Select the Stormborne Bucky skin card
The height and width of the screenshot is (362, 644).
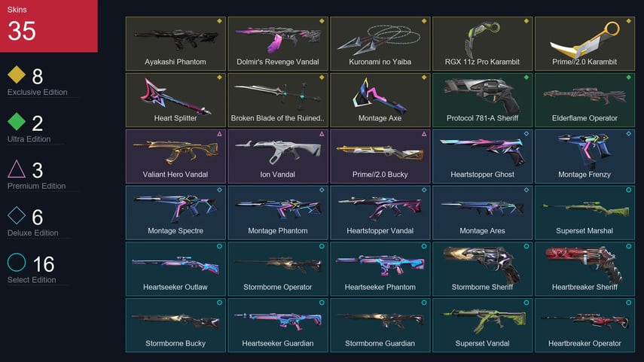coord(175,325)
